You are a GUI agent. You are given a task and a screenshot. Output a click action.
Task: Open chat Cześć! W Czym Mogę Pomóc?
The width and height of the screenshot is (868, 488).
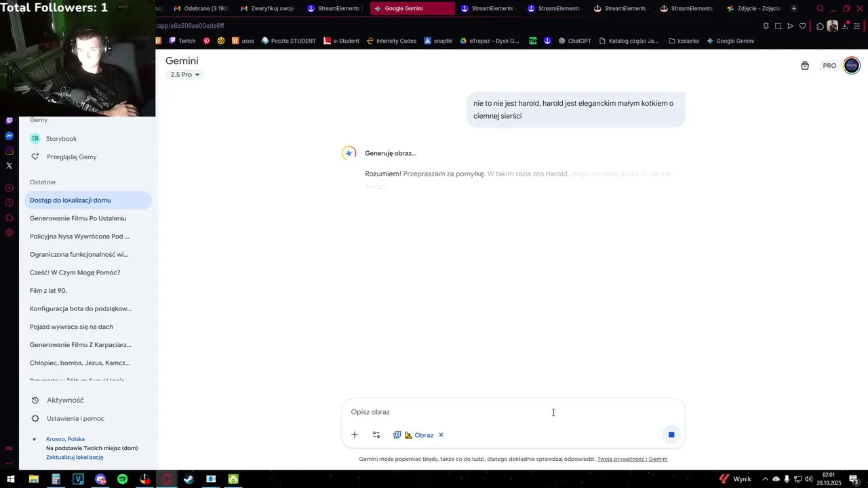point(75,272)
